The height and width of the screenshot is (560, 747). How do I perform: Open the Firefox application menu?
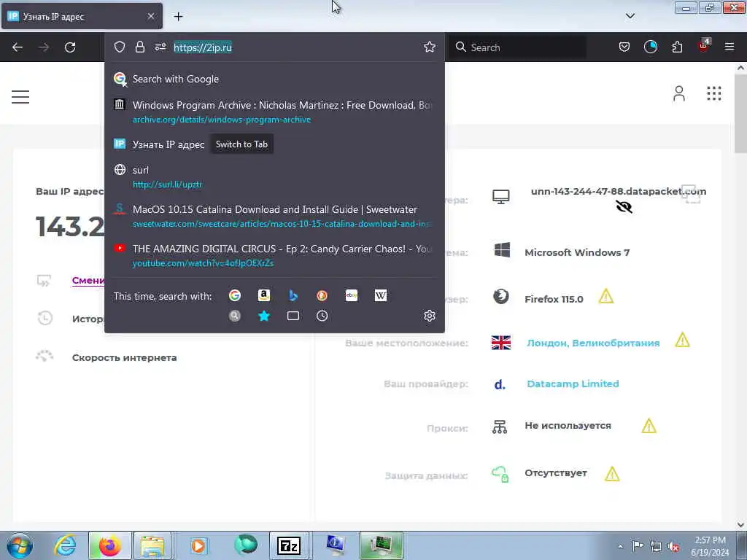point(729,47)
